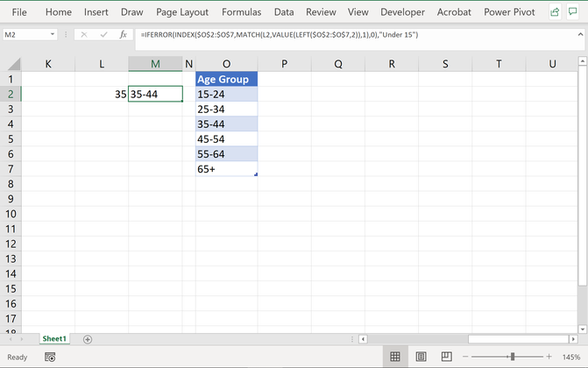Click next sheet navigation arrow
588x368 pixels.
22,339
